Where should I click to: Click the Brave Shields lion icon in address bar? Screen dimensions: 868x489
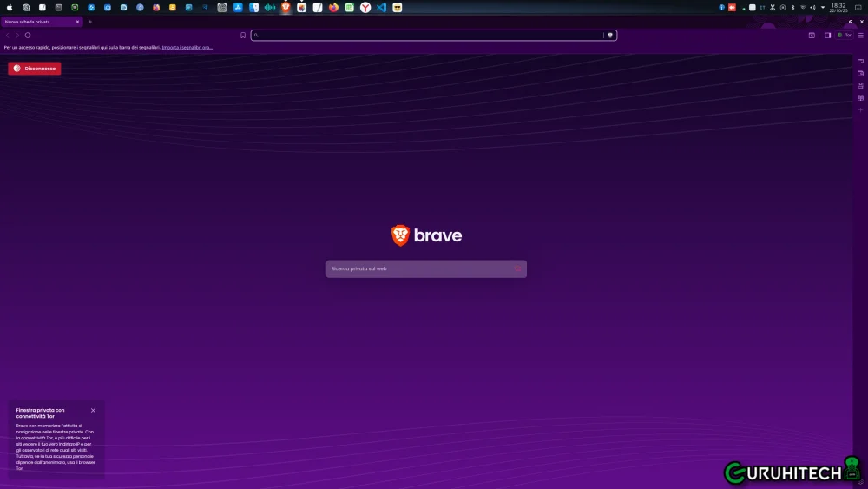pos(610,36)
